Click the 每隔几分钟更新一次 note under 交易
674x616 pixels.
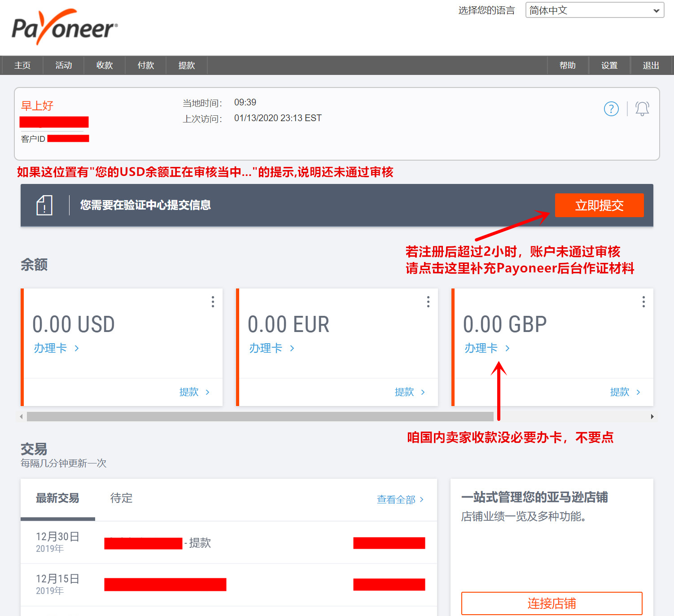click(63, 463)
